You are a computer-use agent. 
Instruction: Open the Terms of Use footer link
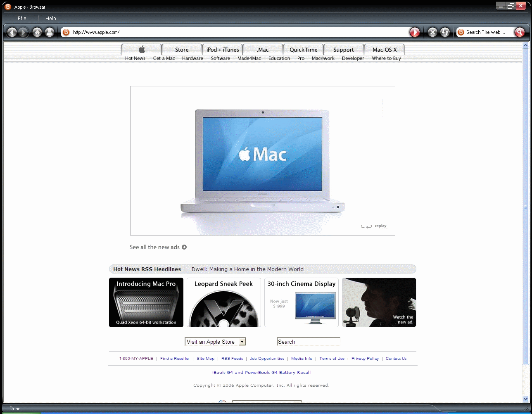coord(332,359)
